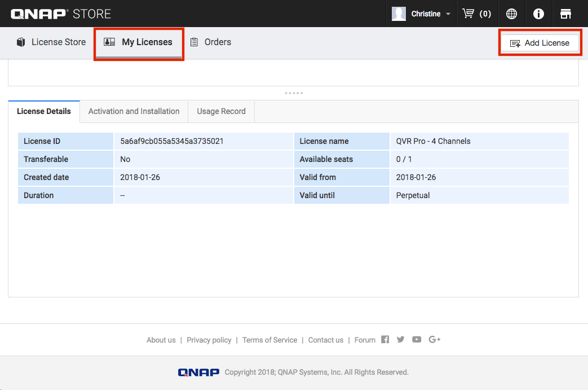Click the storefront icon in header
This screenshot has width=588, height=390.
click(565, 14)
